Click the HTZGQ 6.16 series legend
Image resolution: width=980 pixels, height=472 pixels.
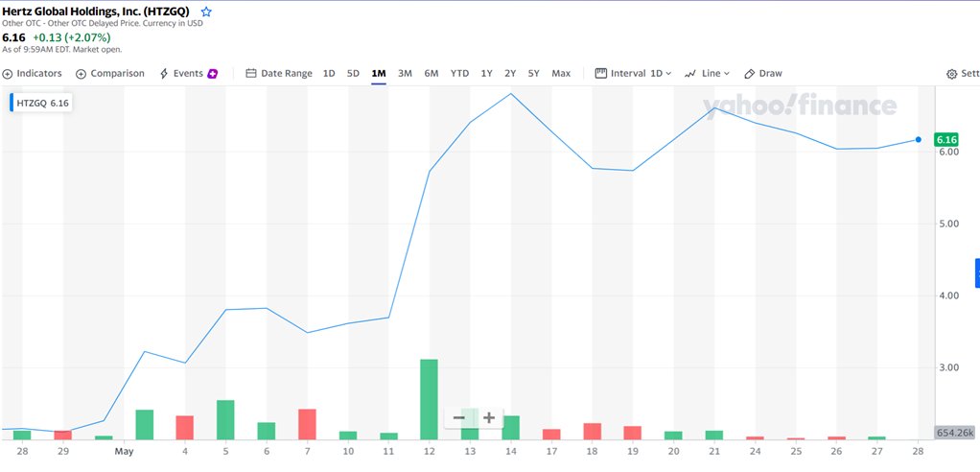point(40,103)
